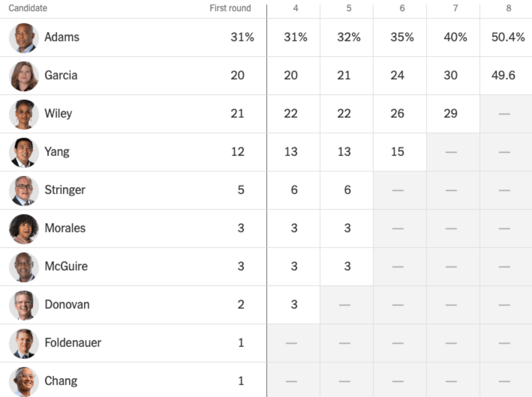The image size is (532, 397).
Task: Click Chang's candidate photo
Action: 24,381
